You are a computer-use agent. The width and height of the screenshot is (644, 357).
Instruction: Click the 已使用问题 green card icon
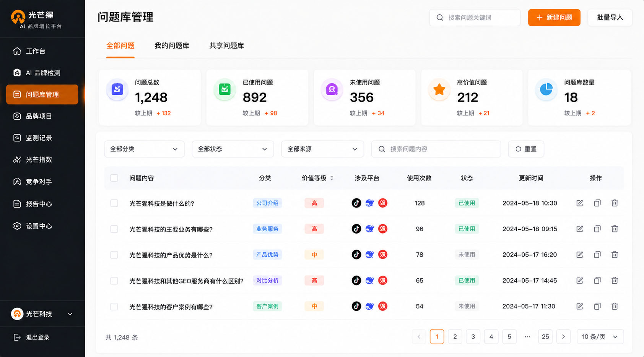point(224,89)
